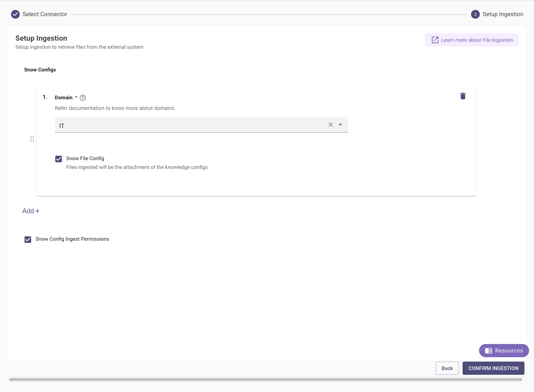The height and width of the screenshot is (392, 534).
Task: Grab the drag handle beside config 1
Action: [32, 139]
